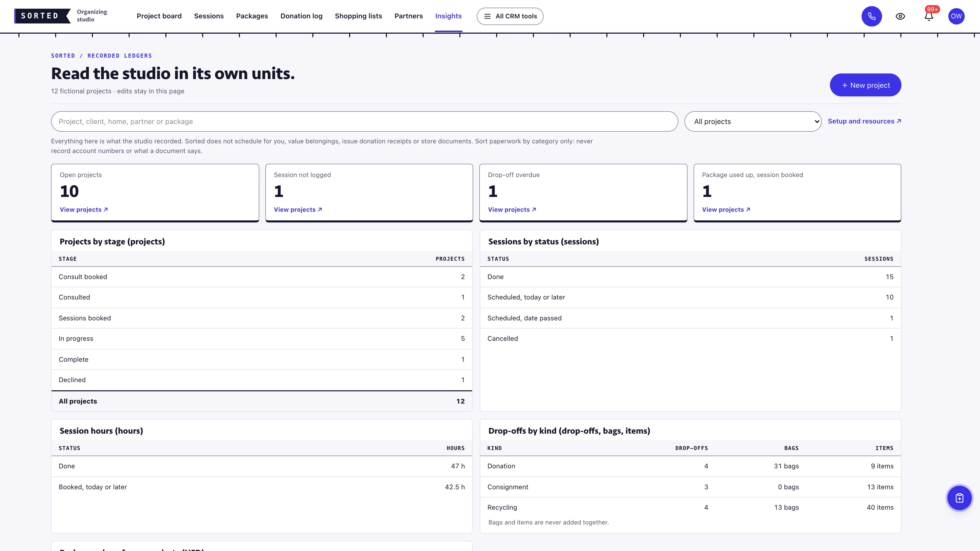Toggle the eye view icon
Image resolution: width=980 pixels, height=551 pixels.
click(x=900, y=16)
